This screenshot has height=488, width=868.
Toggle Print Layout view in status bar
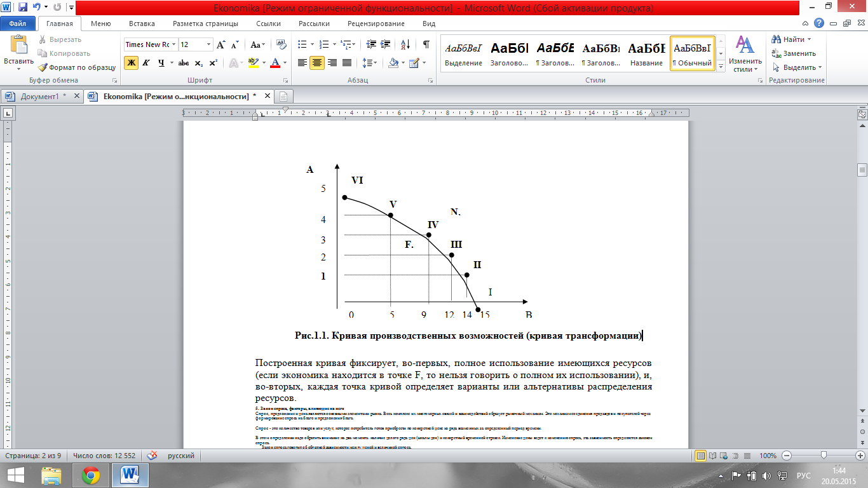702,456
